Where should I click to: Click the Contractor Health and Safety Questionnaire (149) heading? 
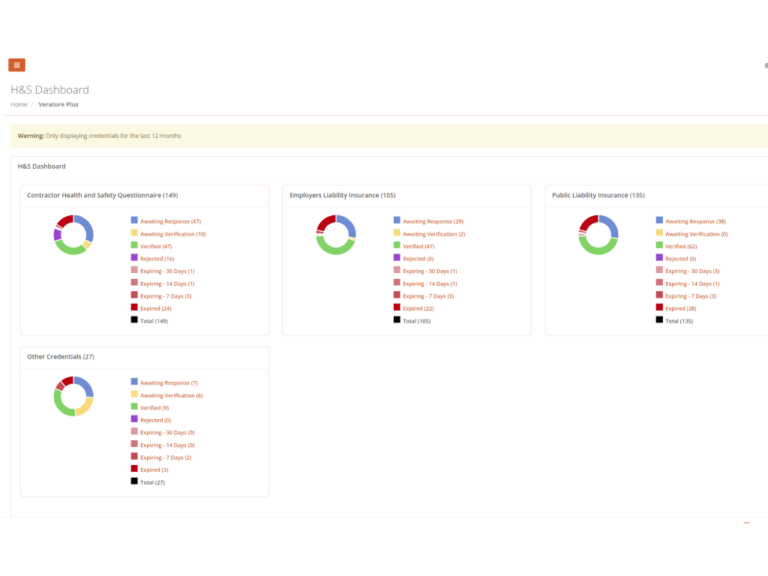point(102,195)
